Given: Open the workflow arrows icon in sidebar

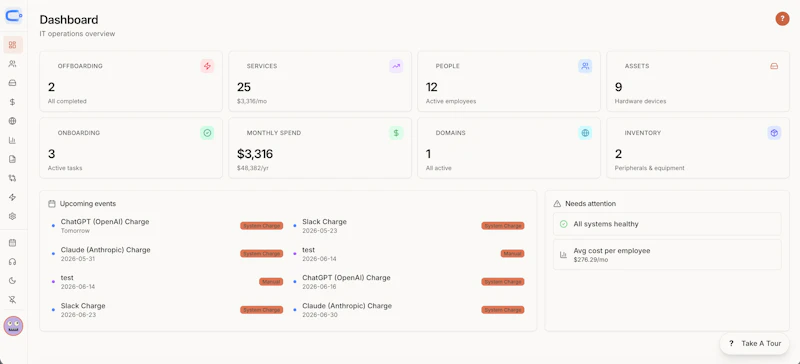Looking at the screenshot, I should 13,178.
